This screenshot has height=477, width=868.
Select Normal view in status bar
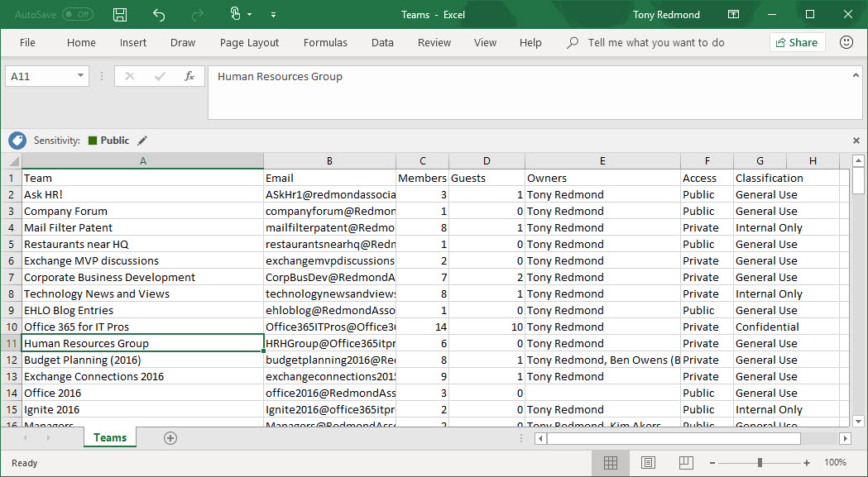click(x=611, y=463)
